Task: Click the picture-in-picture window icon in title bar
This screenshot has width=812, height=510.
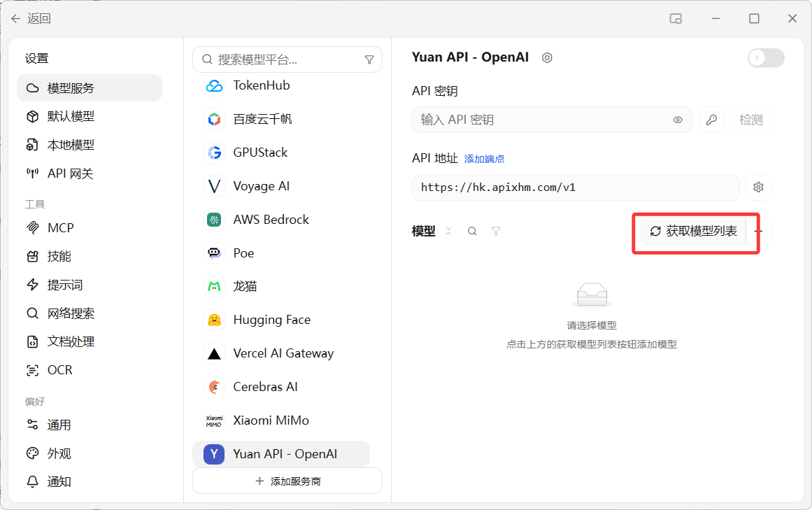Action: point(676,19)
